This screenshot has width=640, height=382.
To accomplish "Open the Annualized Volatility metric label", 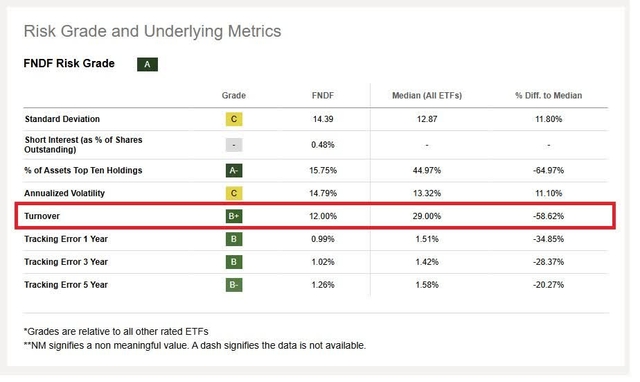I will pyautogui.click(x=64, y=193).
